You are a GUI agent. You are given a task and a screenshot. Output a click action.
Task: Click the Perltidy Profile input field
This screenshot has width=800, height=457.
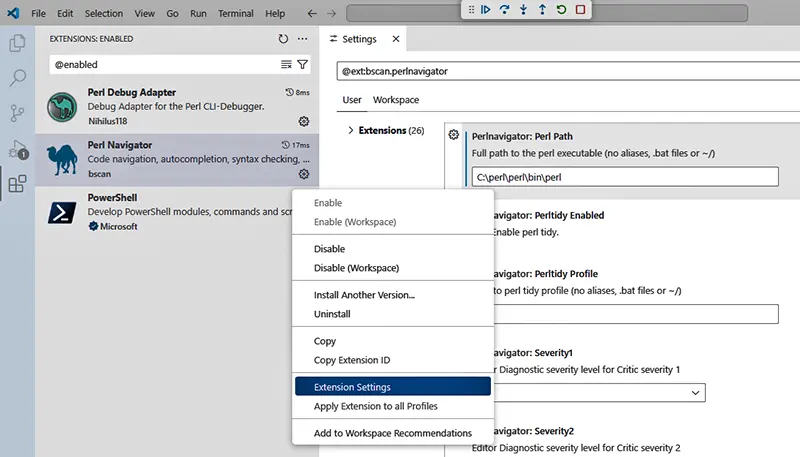(636, 314)
